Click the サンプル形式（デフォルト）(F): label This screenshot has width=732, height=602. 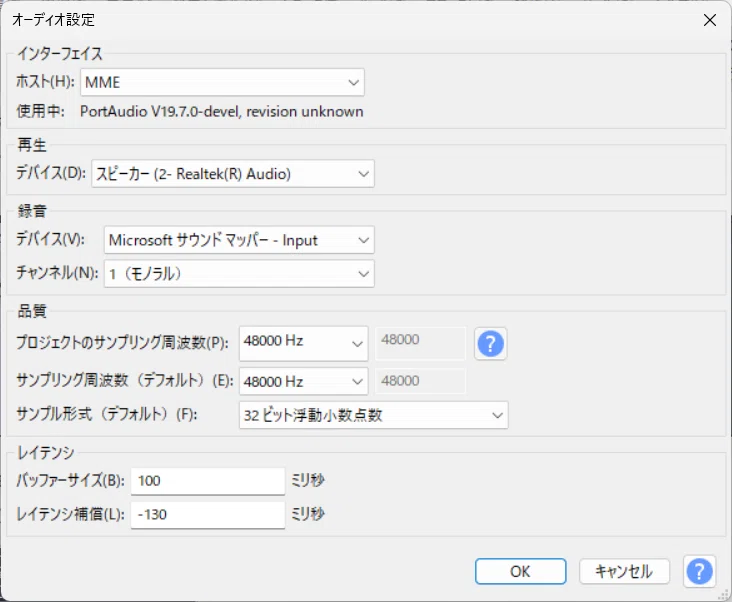click(107, 414)
